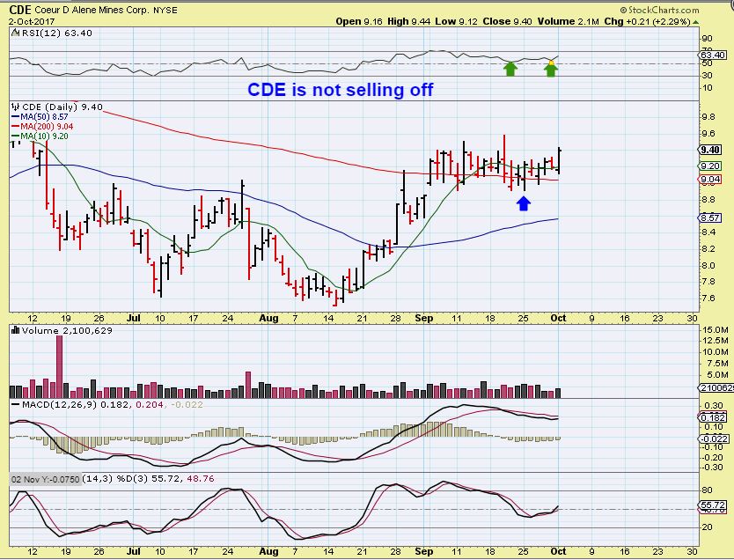This screenshot has width=734, height=560.
Task: Click the 80 level label on the stochastic axis
Action: [707, 490]
